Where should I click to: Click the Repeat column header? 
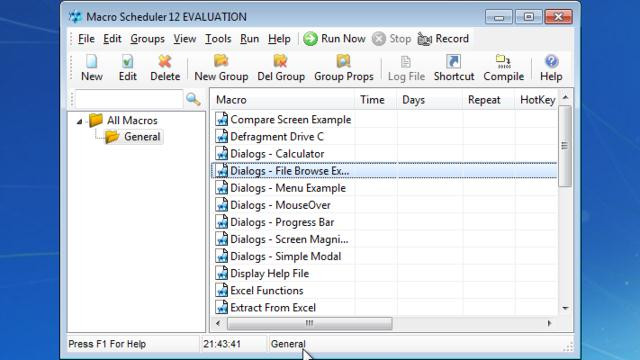click(x=488, y=100)
